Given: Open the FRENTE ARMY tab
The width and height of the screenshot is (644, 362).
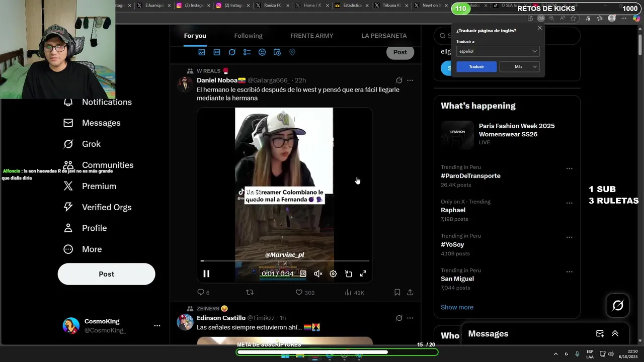Looking at the screenshot, I should coord(312,36).
